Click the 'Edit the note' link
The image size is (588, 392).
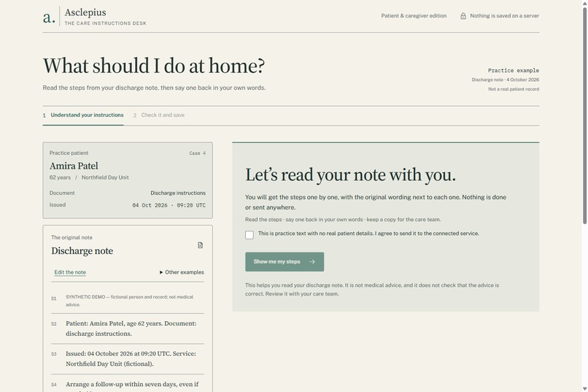pyautogui.click(x=70, y=272)
